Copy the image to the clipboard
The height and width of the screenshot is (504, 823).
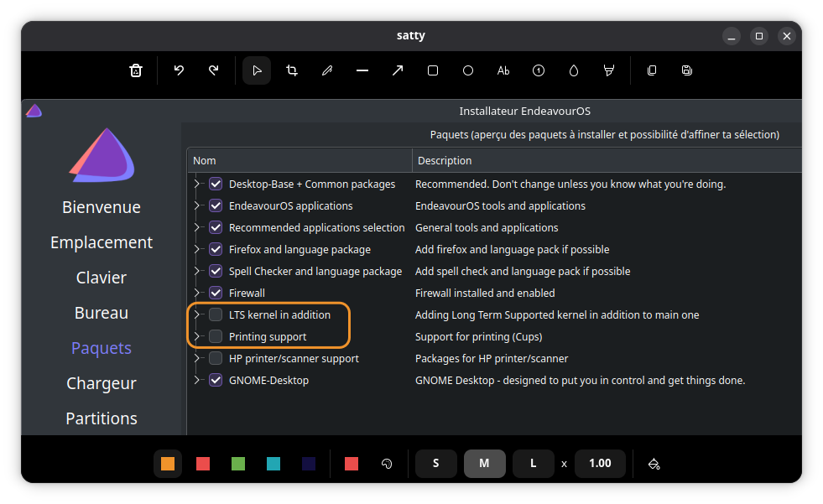click(652, 70)
